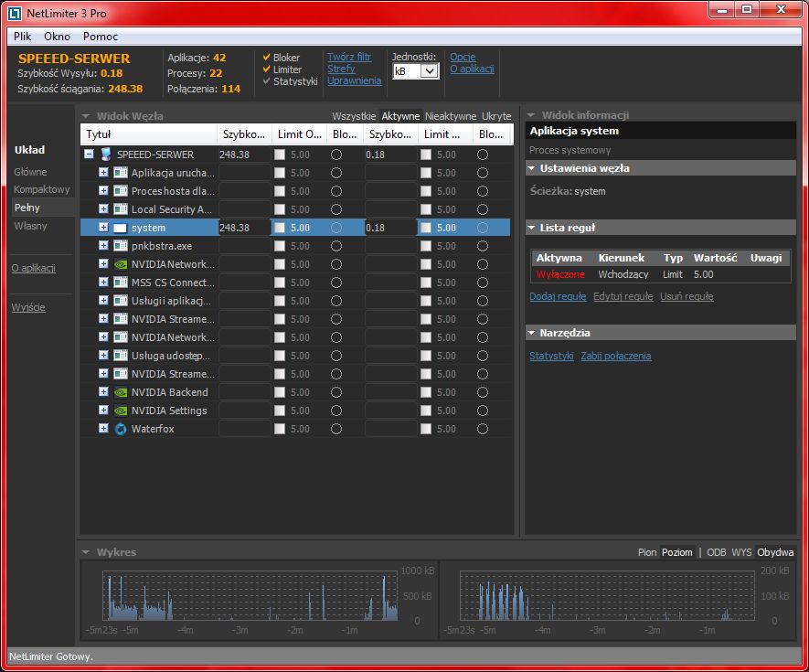Image resolution: width=809 pixels, height=672 pixels.
Task: Select the Główne layout
Action: [x=30, y=172]
